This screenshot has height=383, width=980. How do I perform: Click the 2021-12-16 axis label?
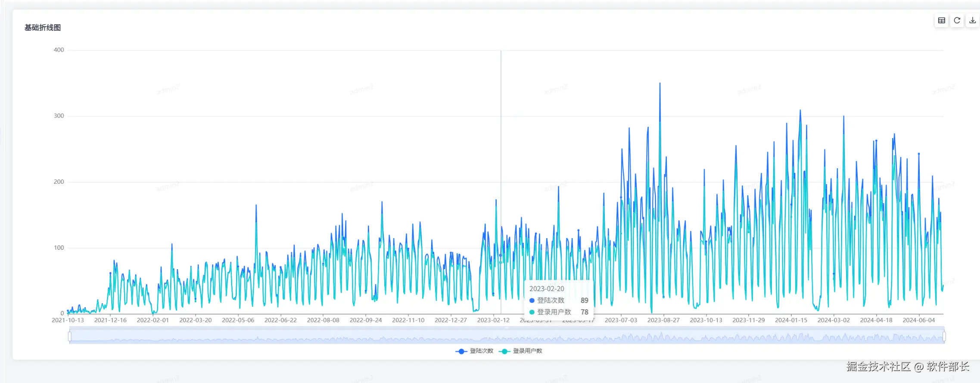(110, 320)
